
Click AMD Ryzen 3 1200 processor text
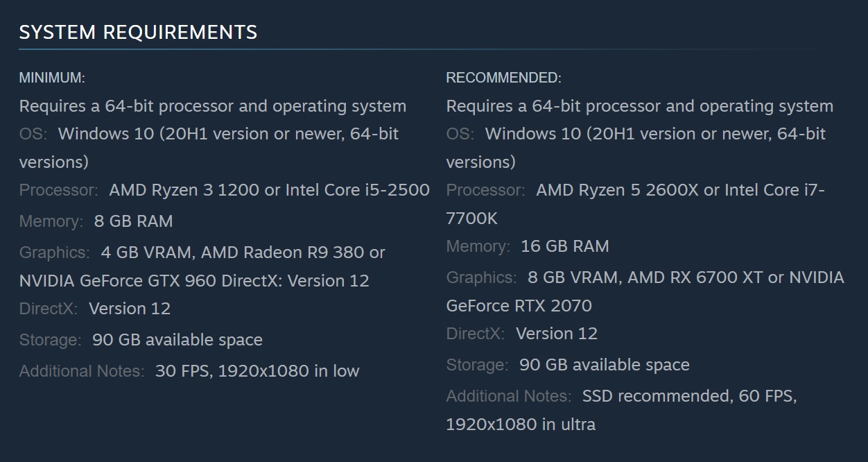(184, 190)
